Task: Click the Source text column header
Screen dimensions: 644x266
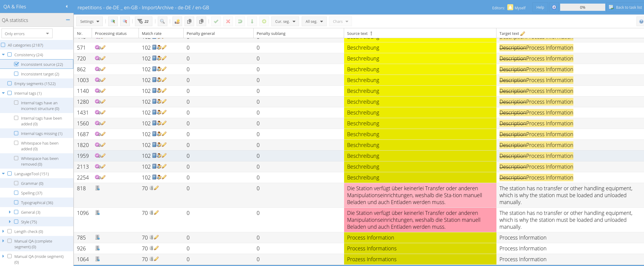Action: (x=357, y=33)
